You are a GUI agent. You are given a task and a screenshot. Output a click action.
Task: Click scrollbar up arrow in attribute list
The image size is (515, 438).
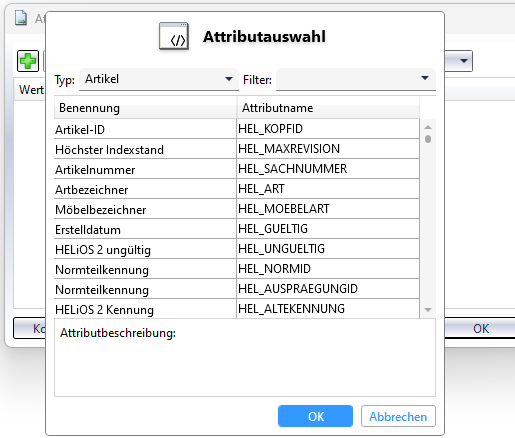pyautogui.click(x=428, y=127)
